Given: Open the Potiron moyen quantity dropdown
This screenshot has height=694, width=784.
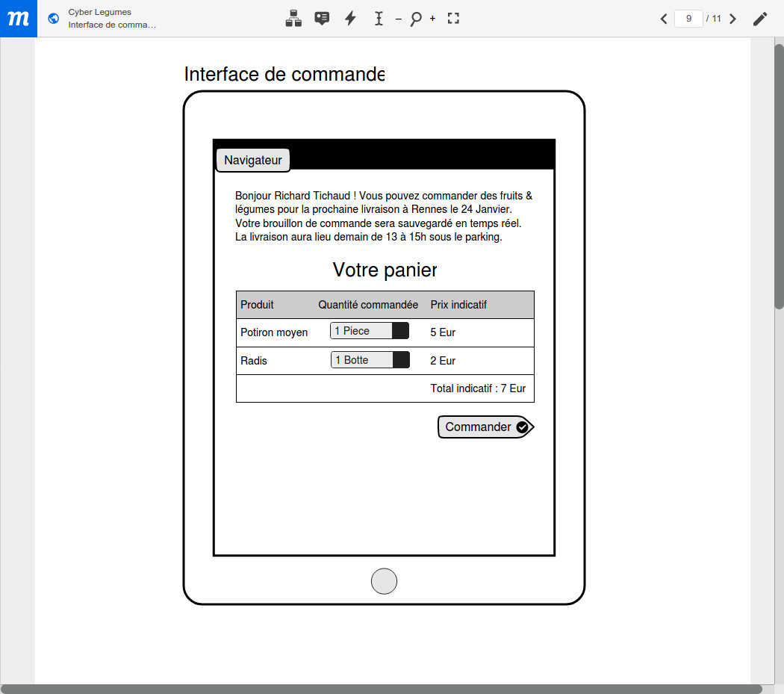Looking at the screenshot, I should pyautogui.click(x=370, y=331).
